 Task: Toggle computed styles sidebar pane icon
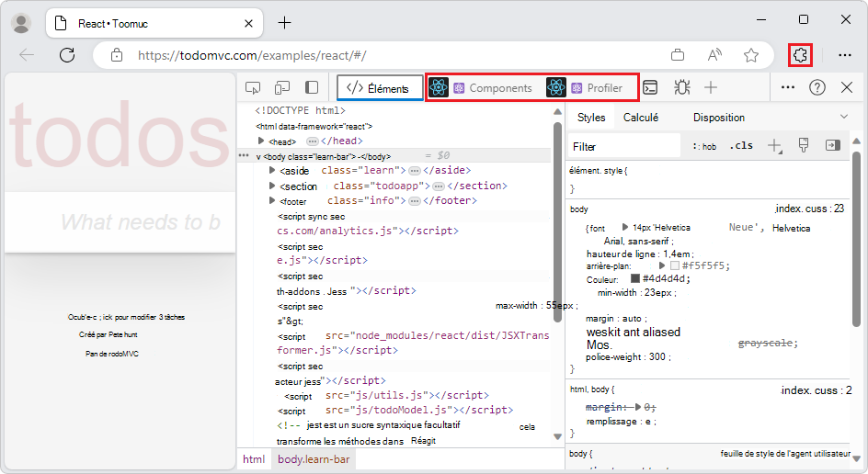point(832,145)
